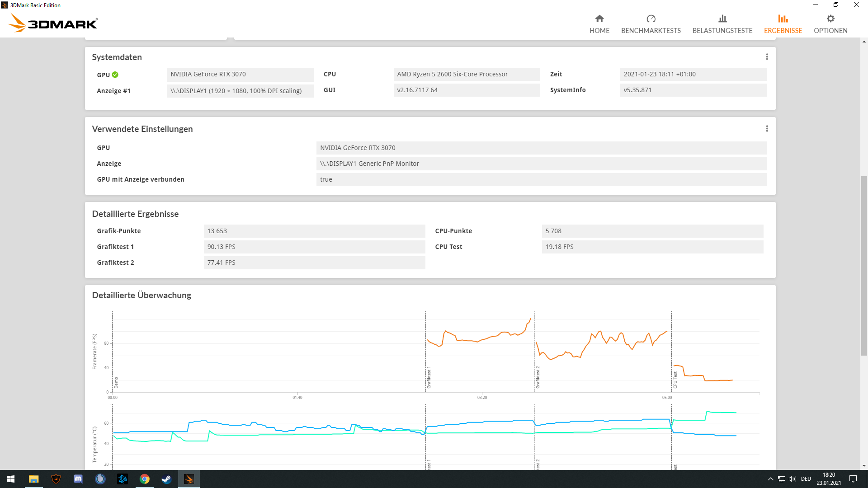
Task: Click the CPU name field in Systemdaten
Action: click(467, 74)
